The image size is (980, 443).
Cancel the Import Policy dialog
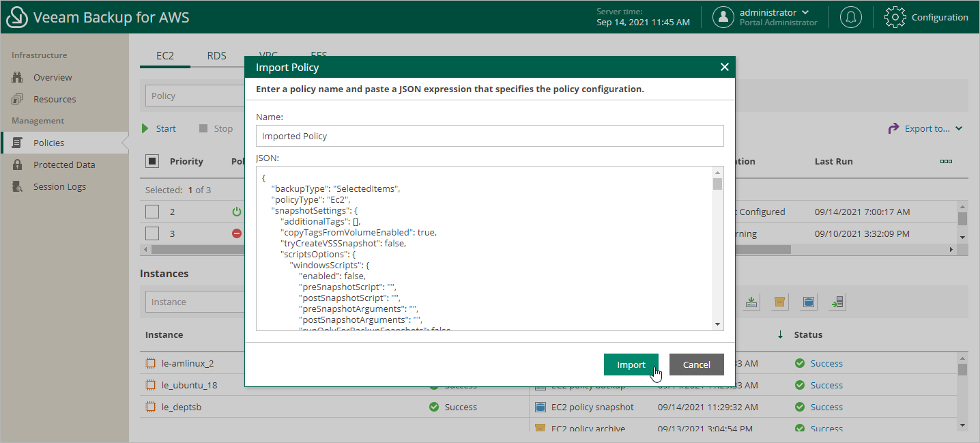tap(696, 365)
